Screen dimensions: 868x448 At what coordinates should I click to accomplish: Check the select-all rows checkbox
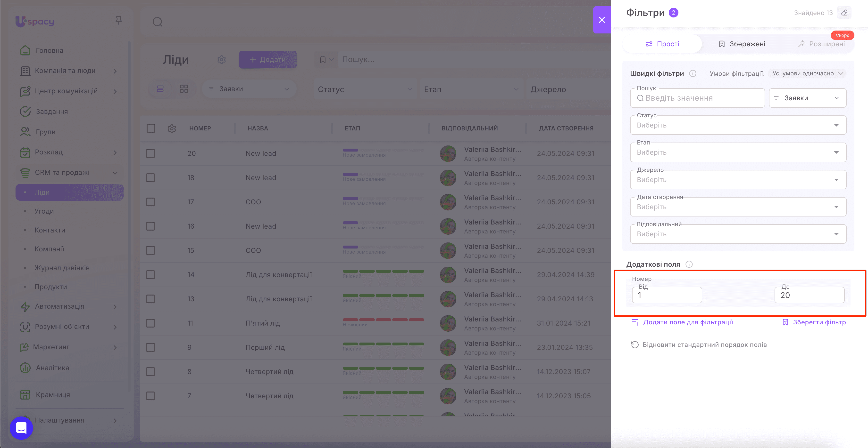click(151, 128)
